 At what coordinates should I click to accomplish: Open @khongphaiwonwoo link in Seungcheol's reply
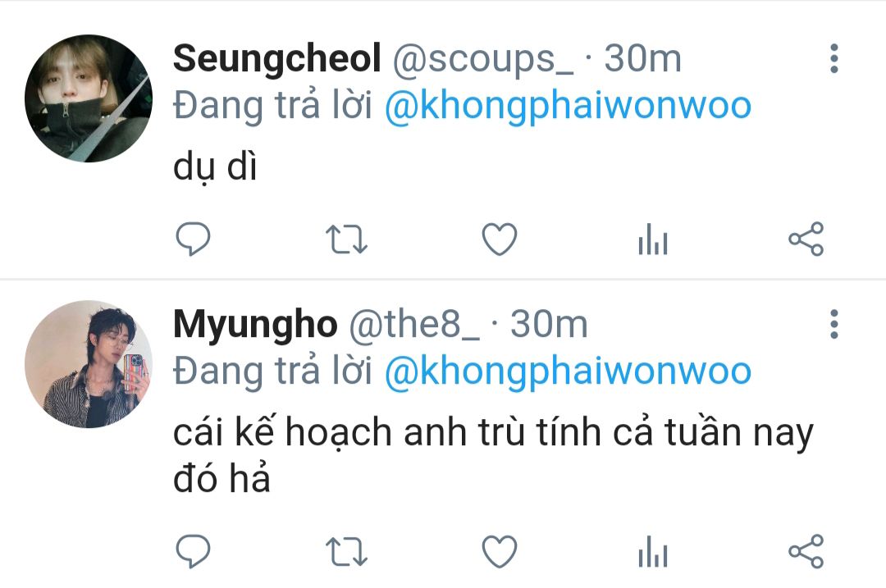pos(568,106)
